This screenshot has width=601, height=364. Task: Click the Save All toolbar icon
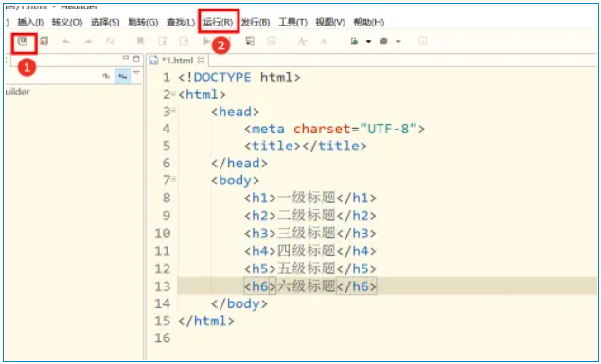44,41
